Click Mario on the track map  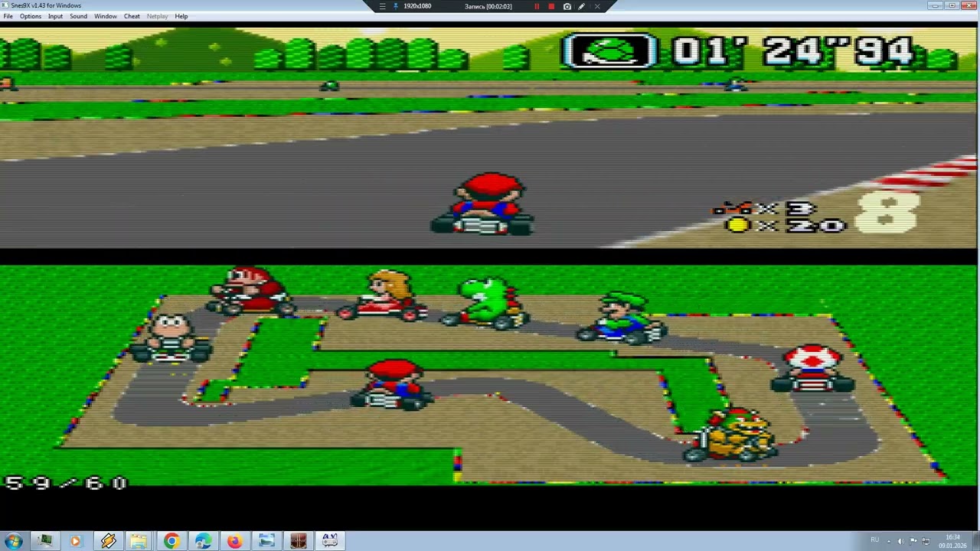coord(392,385)
